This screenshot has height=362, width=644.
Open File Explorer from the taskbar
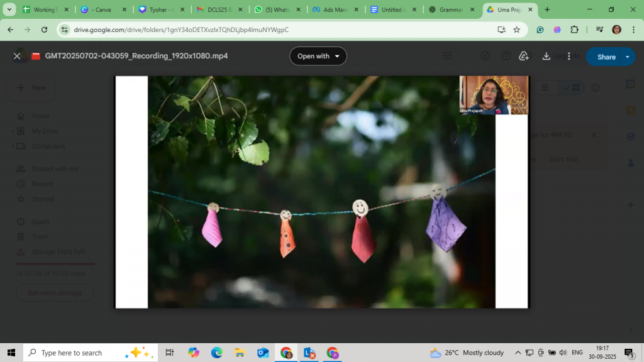[240, 353]
